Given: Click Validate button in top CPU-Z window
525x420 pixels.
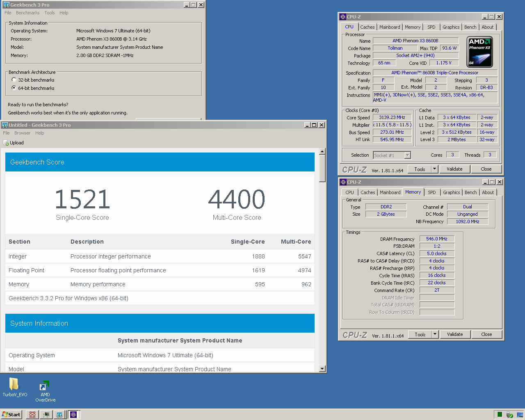Looking at the screenshot, I should (x=454, y=169).
